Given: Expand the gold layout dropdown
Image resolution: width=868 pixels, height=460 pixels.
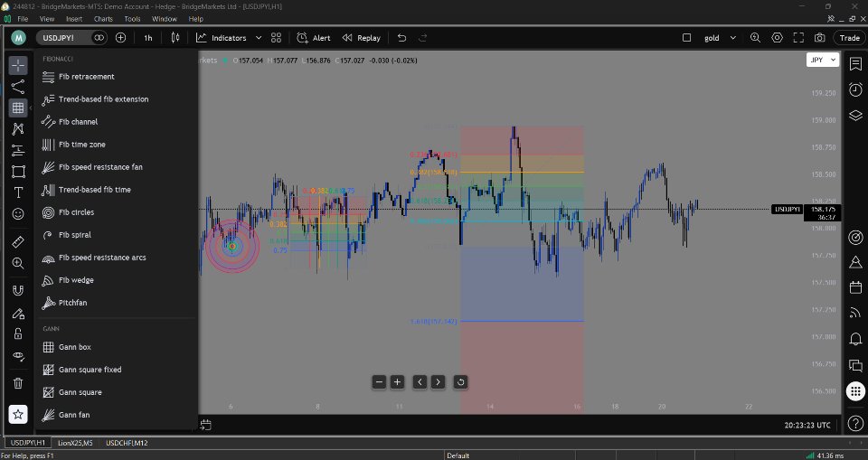Looking at the screenshot, I should [x=733, y=38].
